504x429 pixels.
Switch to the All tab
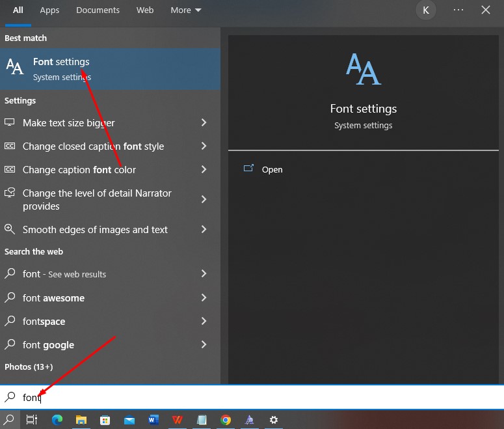[x=18, y=10]
